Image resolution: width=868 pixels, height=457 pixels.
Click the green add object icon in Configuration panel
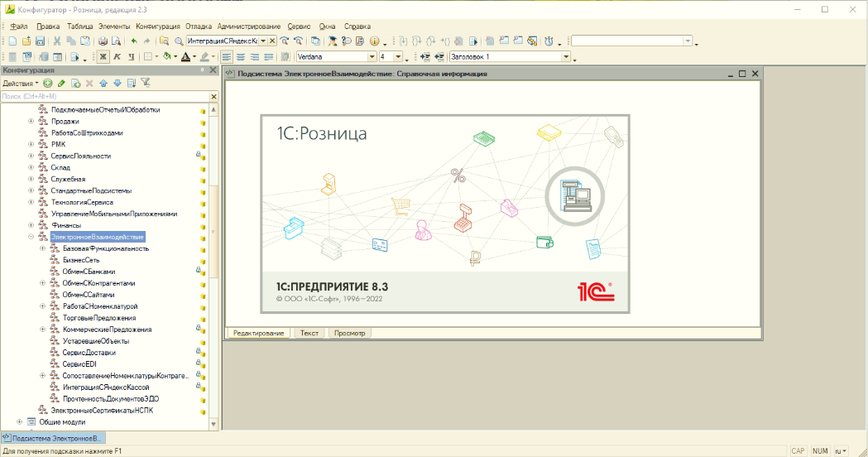[x=48, y=83]
